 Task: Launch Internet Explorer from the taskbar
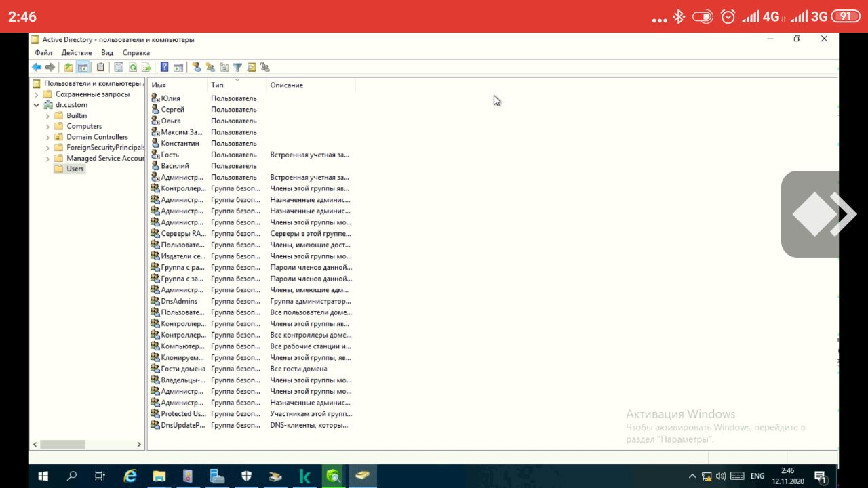(x=129, y=476)
